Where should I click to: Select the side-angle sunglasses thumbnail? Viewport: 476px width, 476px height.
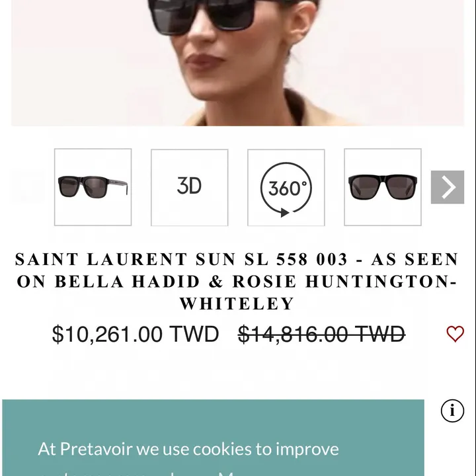93,187
